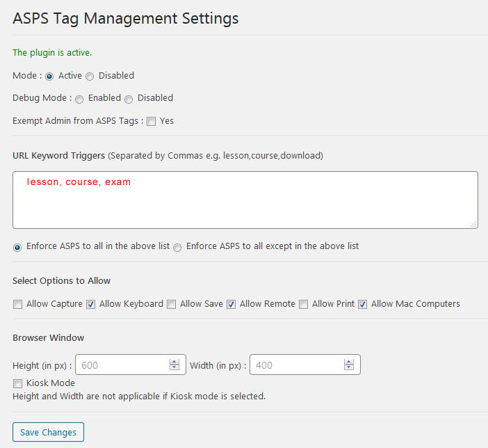Viewport: 488px width, 448px height.
Task: Increase Height using the up spinner arrow
Action: pyautogui.click(x=174, y=362)
